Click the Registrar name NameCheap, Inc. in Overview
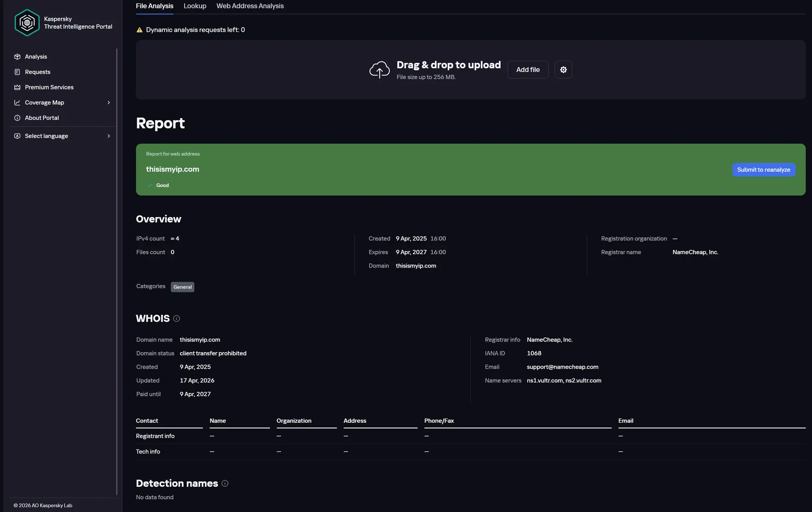The width and height of the screenshot is (812, 512). [x=695, y=253]
